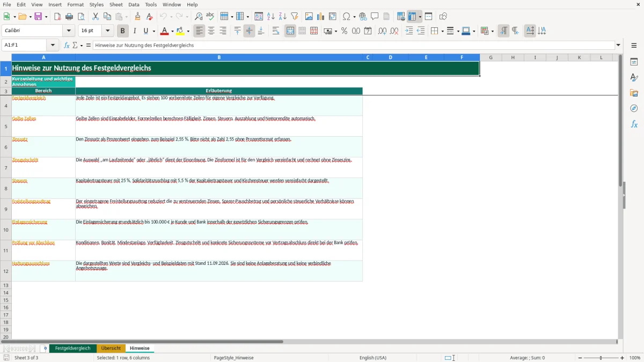The height and width of the screenshot is (362, 644).
Task: Click the Copy icon
Action: [107, 17]
